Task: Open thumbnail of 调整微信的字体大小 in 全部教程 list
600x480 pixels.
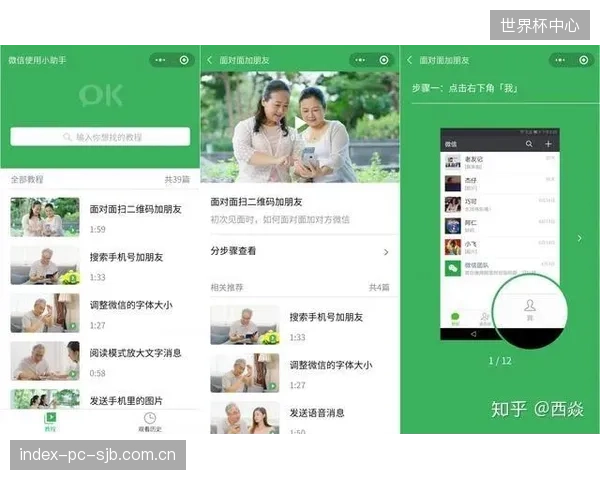Action: [x=45, y=313]
